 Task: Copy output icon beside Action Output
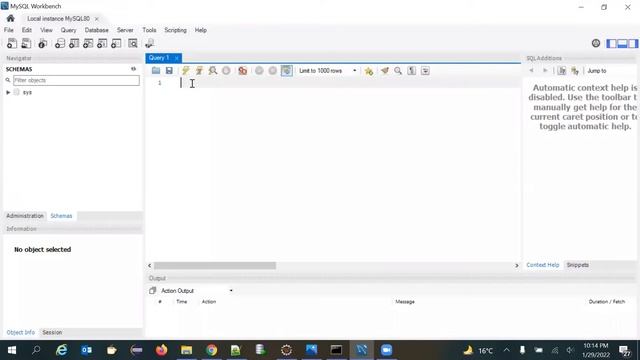point(152,291)
